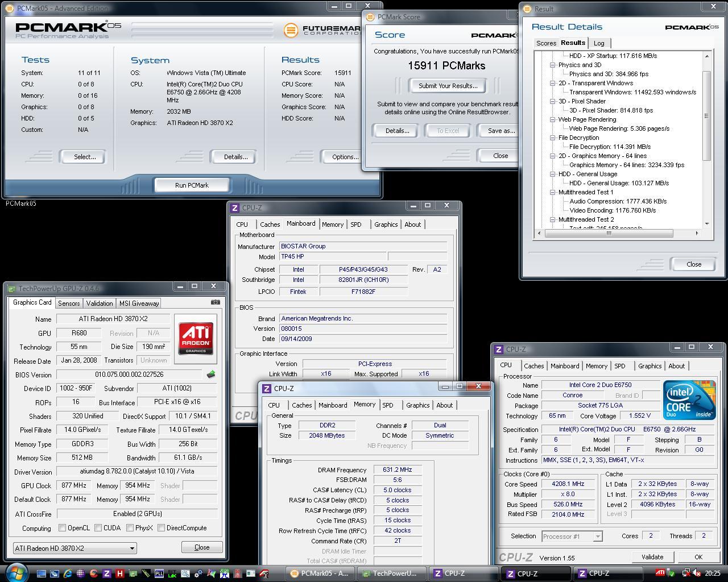
Task: Click the OK button in CPU-Z
Action: coord(698,557)
